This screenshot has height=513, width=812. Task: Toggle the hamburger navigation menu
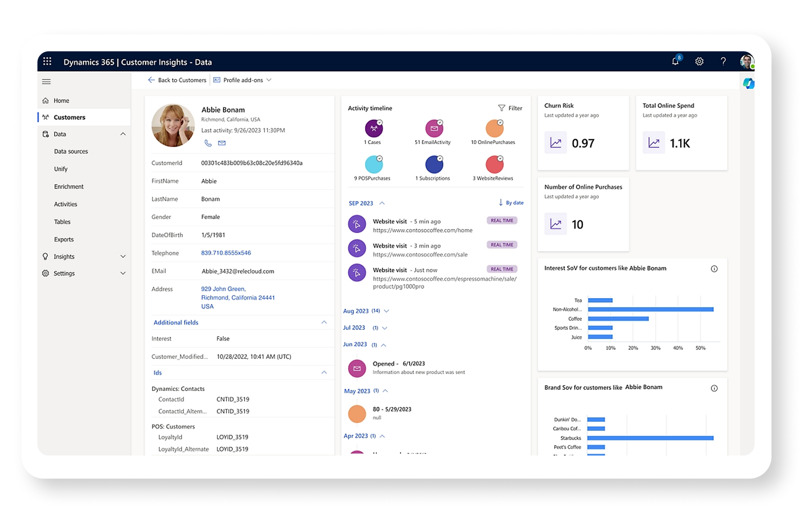point(47,82)
